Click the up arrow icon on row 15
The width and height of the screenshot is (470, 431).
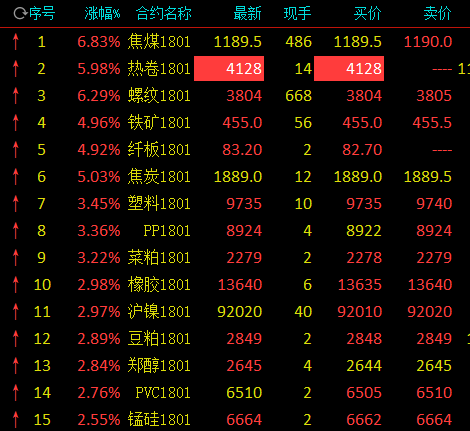[x=15, y=420]
